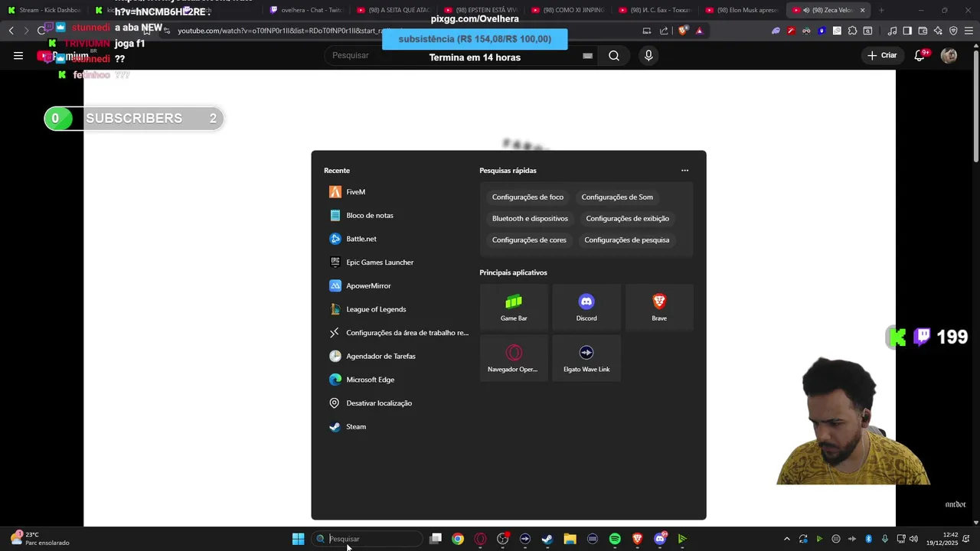
Task: Open Opera GX from the taskbar
Action: coord(480,539)
